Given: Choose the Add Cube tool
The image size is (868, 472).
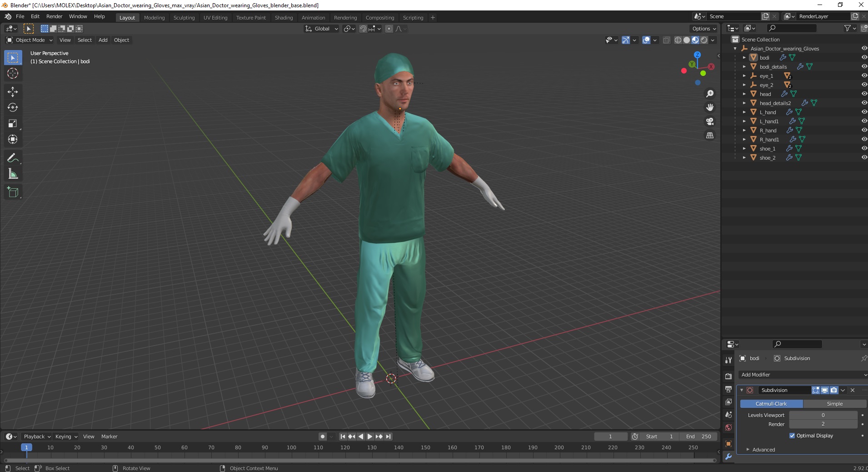Looking at the screenshot, I should coord(13,192).
